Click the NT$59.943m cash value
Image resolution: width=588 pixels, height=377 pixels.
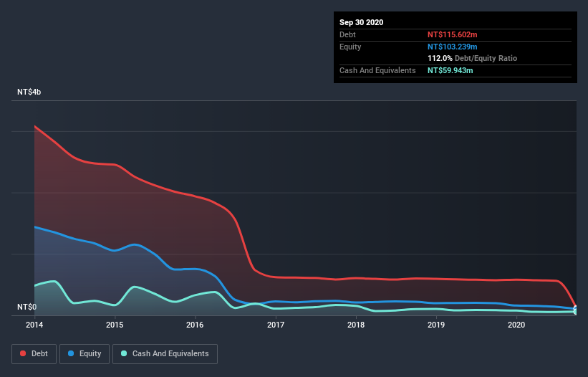[450, 70]
